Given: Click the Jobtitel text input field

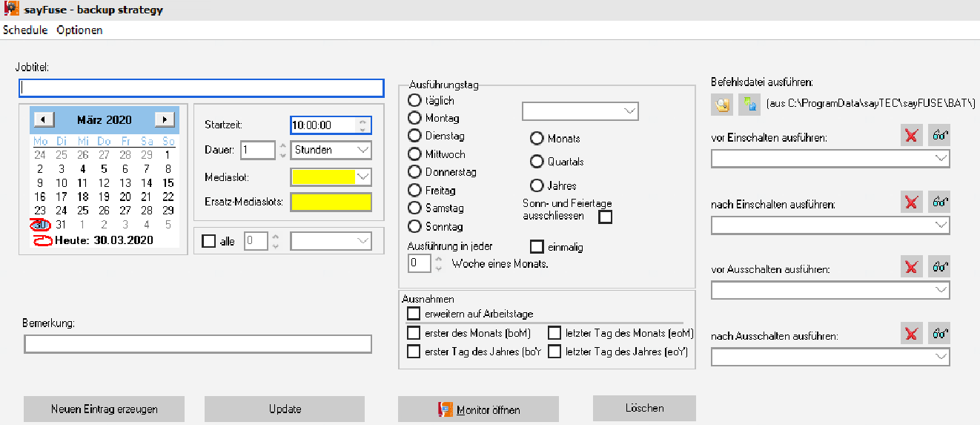Looking at the screenshot, I should pos(201,88).
